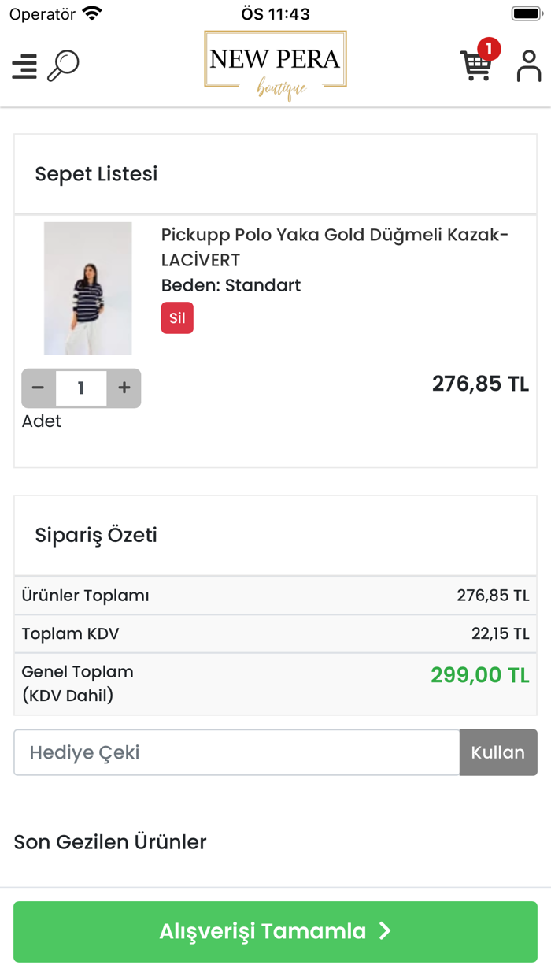
Task: Apply the gift code with Kullan
Action: pos(498,752)
